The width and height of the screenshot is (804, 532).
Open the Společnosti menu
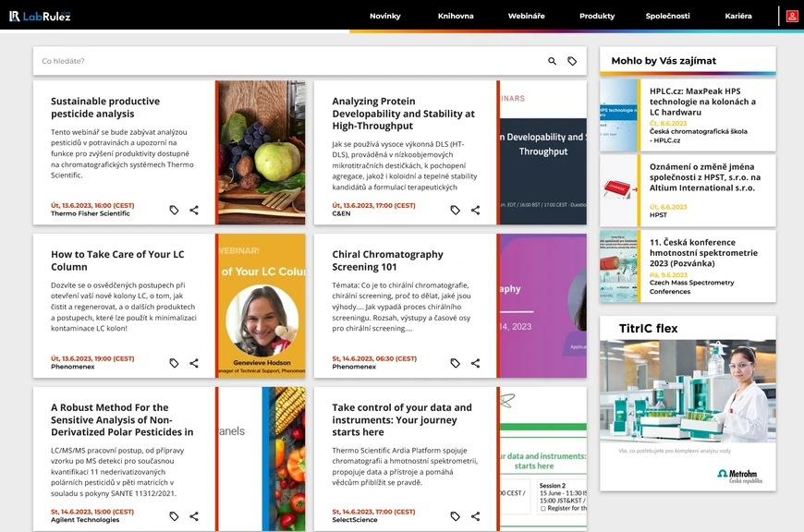(667, 16)
